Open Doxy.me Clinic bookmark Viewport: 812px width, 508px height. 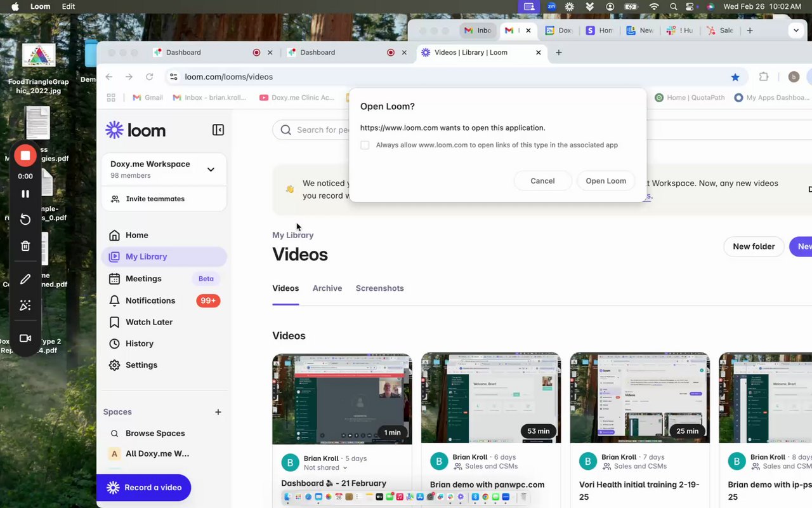tap(297, 98)
